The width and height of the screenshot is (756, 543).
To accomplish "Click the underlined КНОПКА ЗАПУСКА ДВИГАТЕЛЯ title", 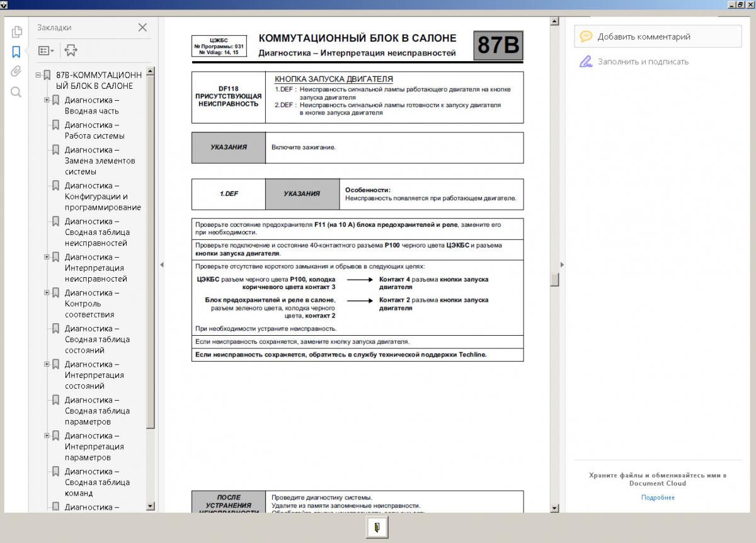I will tap(334, 79).
